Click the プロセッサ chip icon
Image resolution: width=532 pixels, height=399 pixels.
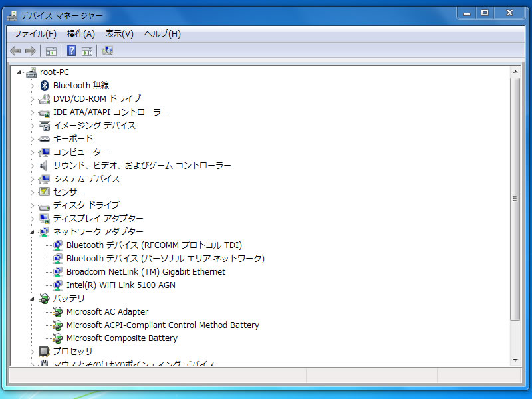45,352
